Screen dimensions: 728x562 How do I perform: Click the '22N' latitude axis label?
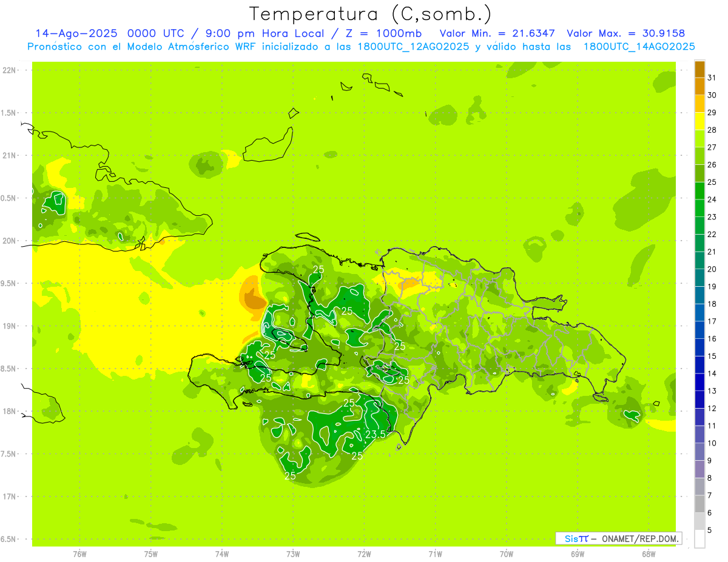click(10, 70)
